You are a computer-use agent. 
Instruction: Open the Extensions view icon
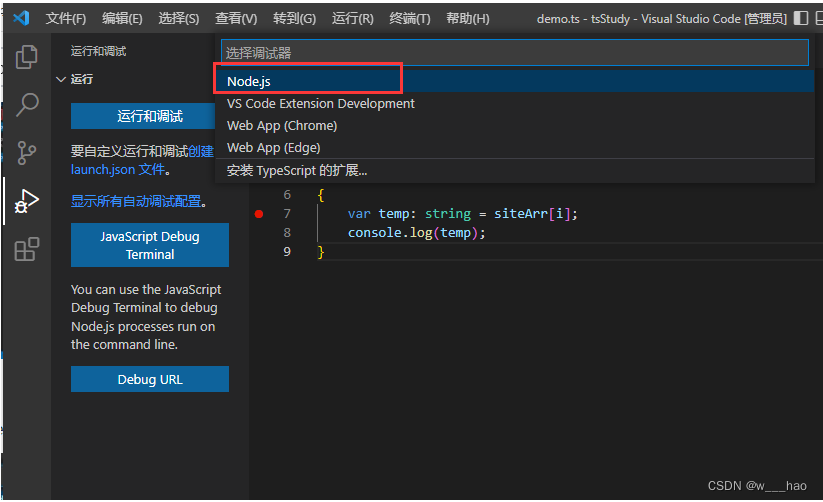point(26,249)
